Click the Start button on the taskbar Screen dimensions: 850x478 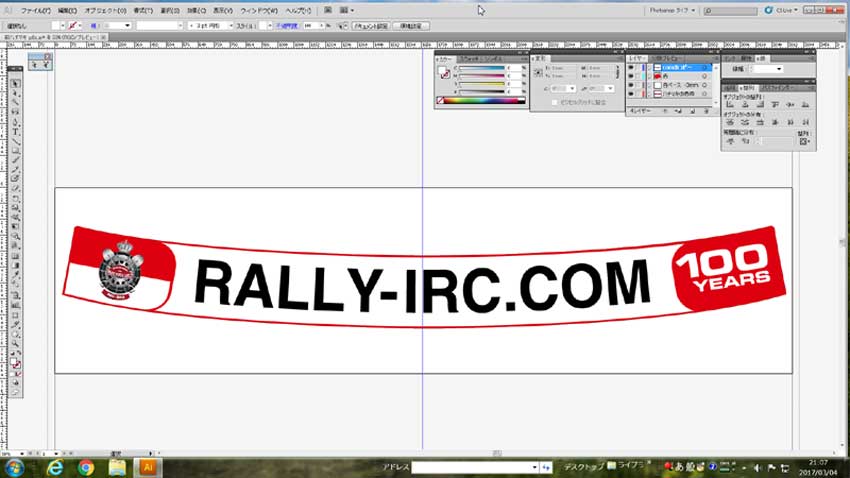click(x=18, y=467)
